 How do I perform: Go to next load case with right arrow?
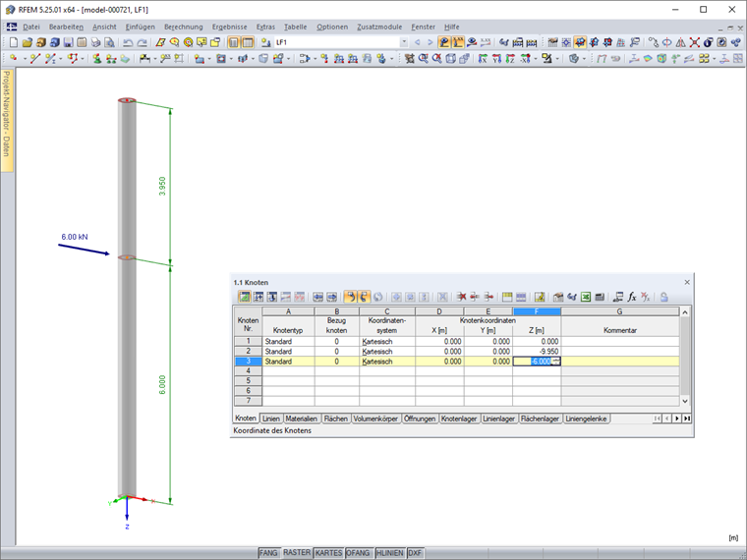(x=431, y=42)
